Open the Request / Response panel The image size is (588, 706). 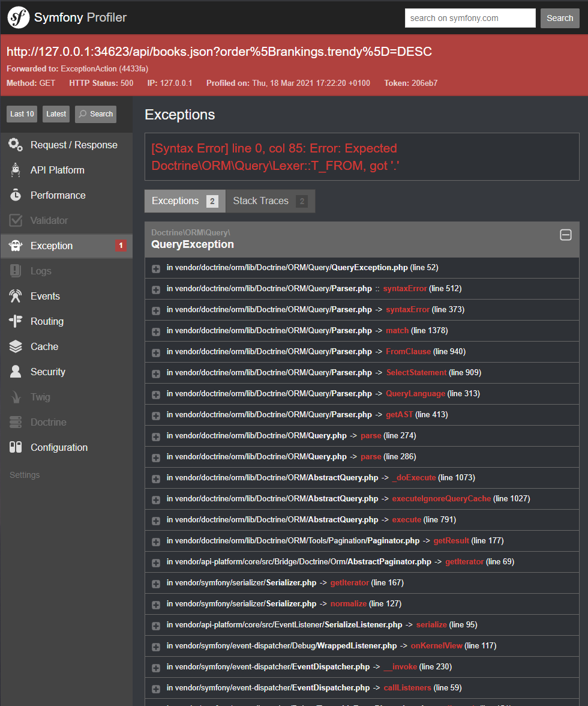(x=67, y=145)
